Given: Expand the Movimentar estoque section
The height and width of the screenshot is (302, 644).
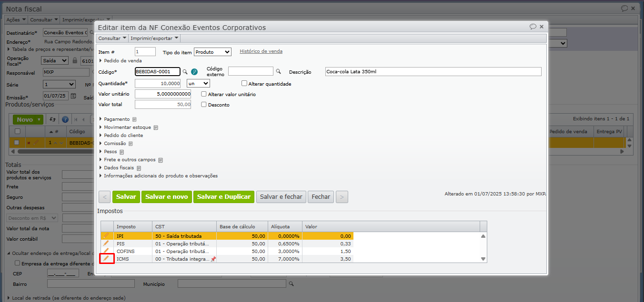Looking at the screenshot, I should (x=125, y=127).
